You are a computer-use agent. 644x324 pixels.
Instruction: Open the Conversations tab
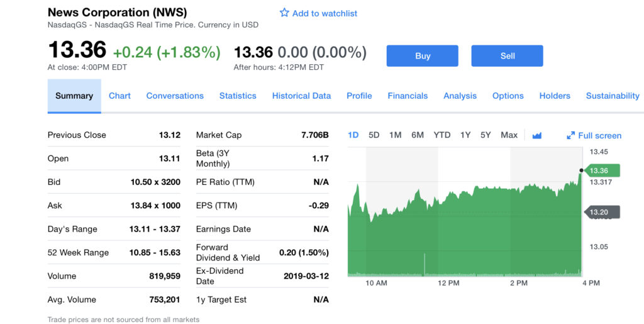click(x=175, y=96)
